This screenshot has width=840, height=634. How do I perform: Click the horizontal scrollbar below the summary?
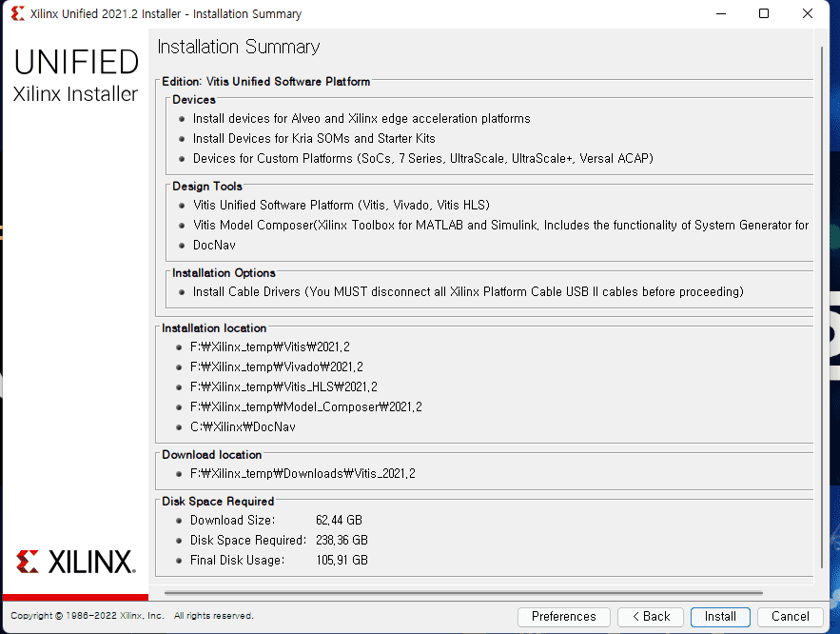463,593
